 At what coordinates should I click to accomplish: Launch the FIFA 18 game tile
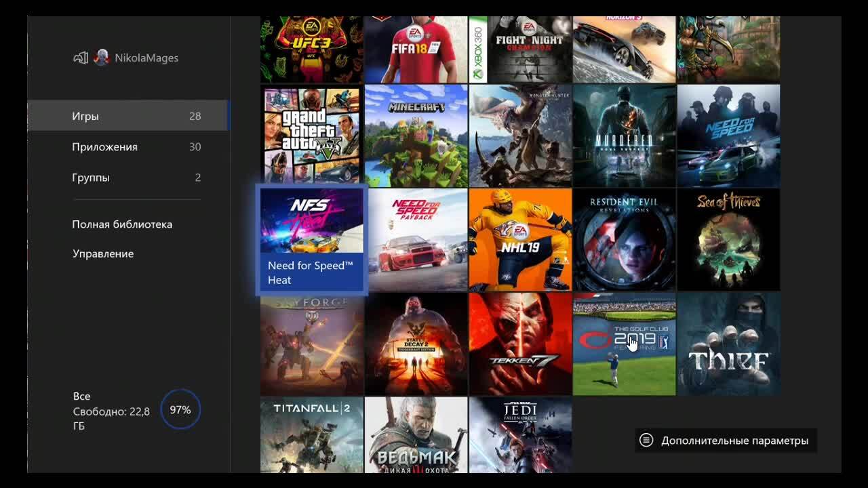click(416, 49)
